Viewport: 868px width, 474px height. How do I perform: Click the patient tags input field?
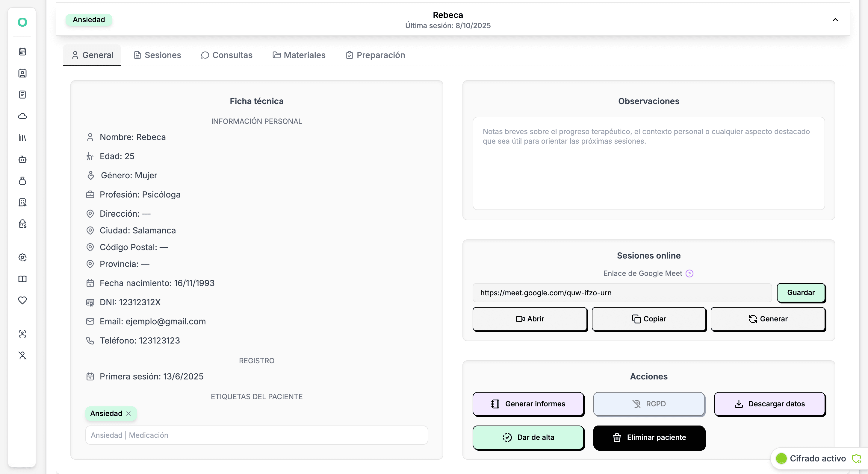(256, 435)
